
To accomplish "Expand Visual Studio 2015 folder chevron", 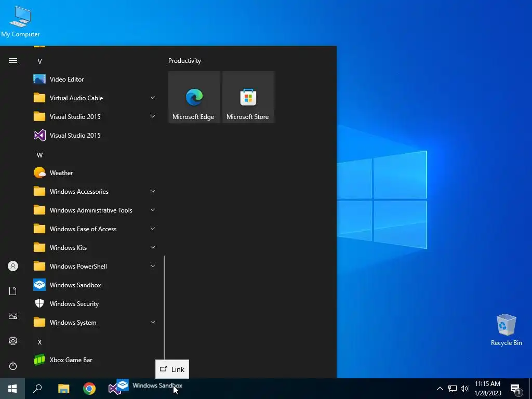I will [153, 116].
